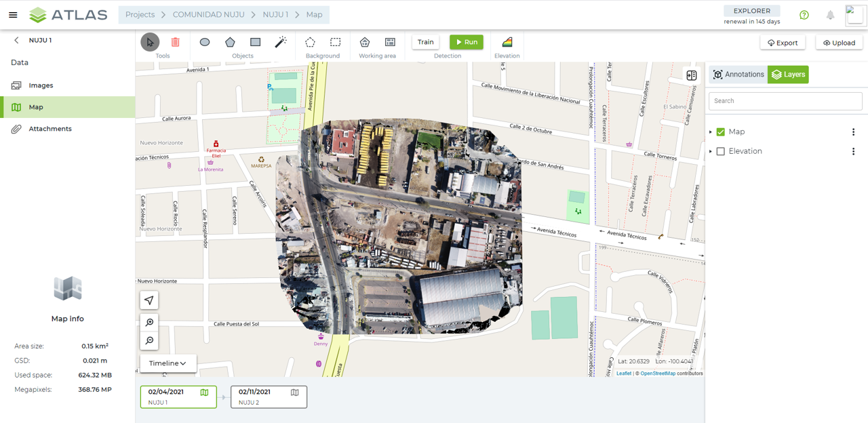Click the layers Search input field
This screenshot has height=423, width=868.
785,101
